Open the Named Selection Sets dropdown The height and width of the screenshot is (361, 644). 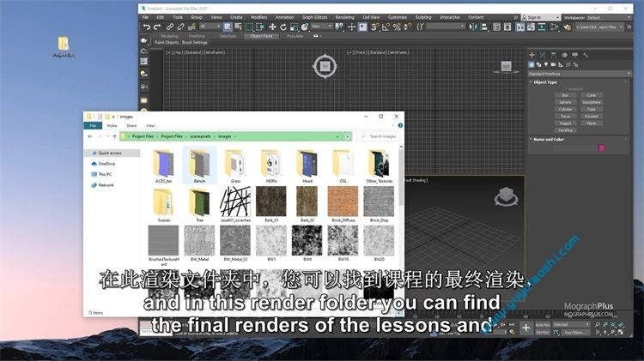pos(445,27)
